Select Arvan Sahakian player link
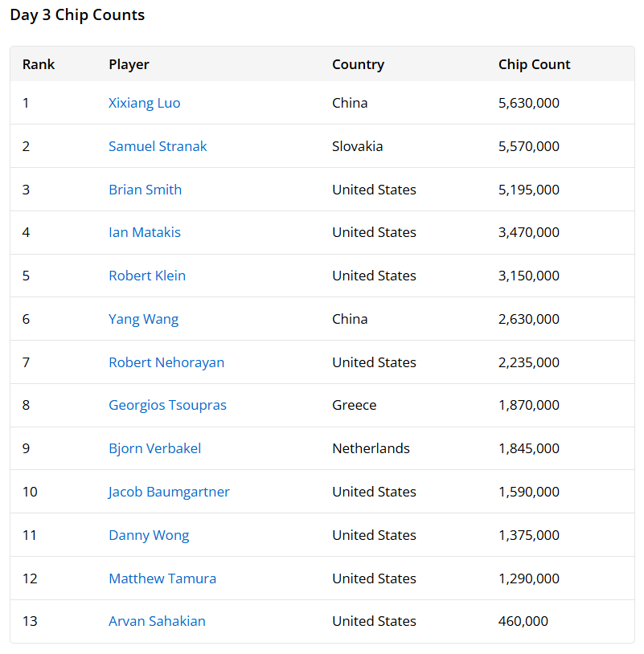This screenshot has height=654, width=644. [157, 621]
